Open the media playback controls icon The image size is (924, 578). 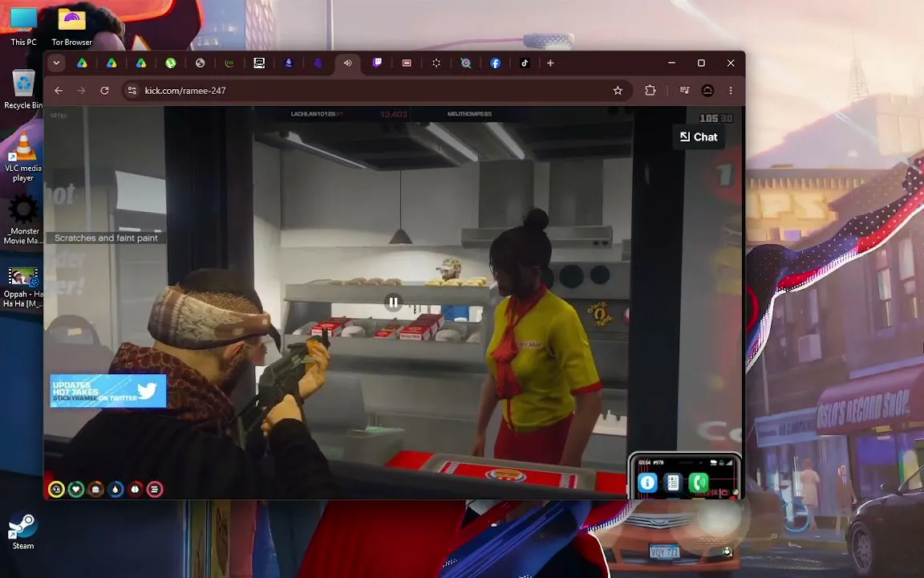[684, 90]
